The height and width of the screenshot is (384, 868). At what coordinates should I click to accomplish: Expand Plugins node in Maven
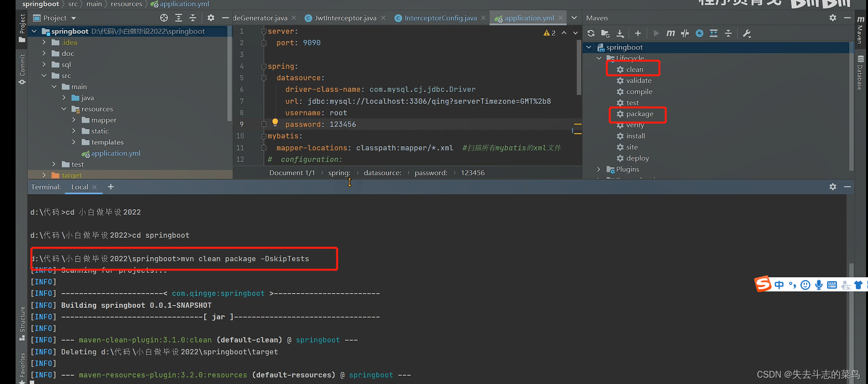[599, 169]
